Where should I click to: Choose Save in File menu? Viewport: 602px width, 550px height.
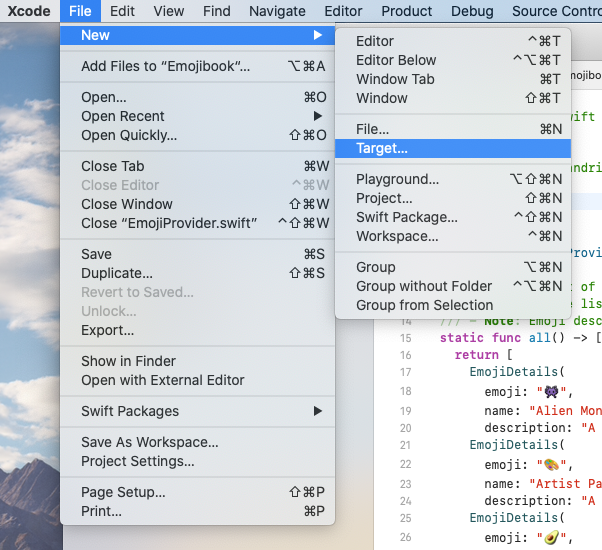click(198, 254)
